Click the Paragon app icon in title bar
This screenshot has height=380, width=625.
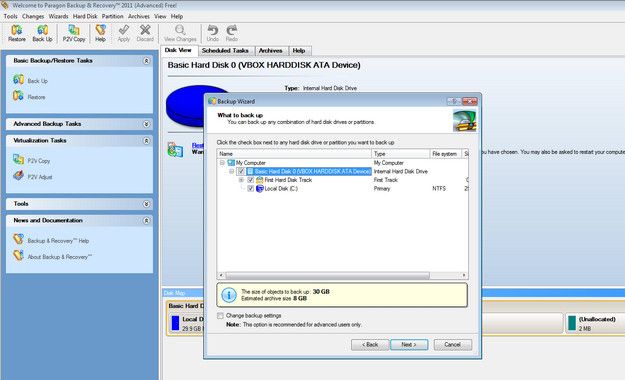[x=5, y=5]
